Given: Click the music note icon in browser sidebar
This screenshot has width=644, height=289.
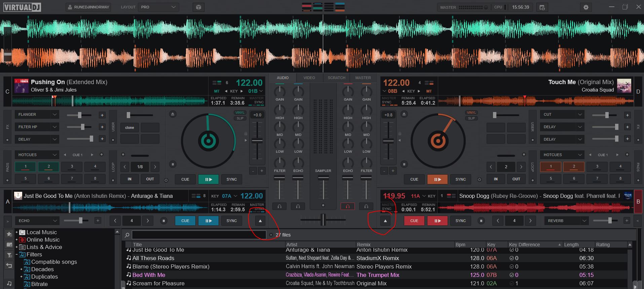Looking at the screenshot, I should click(9, 284).
